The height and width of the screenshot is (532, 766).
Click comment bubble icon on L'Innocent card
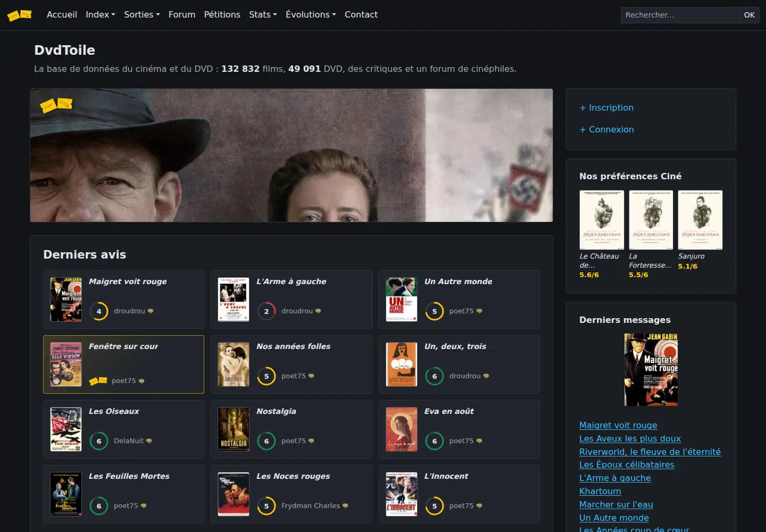pos(479,506)
